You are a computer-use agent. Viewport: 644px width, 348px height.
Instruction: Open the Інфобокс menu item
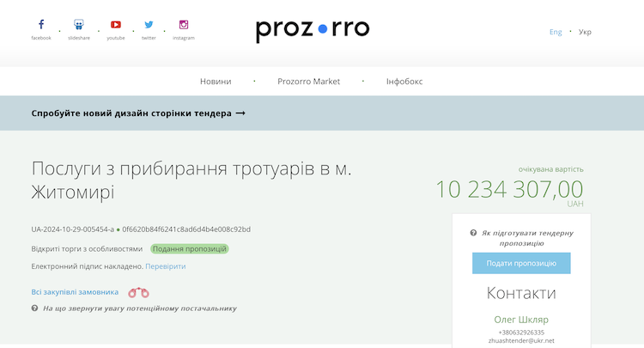tap(404, 82)
